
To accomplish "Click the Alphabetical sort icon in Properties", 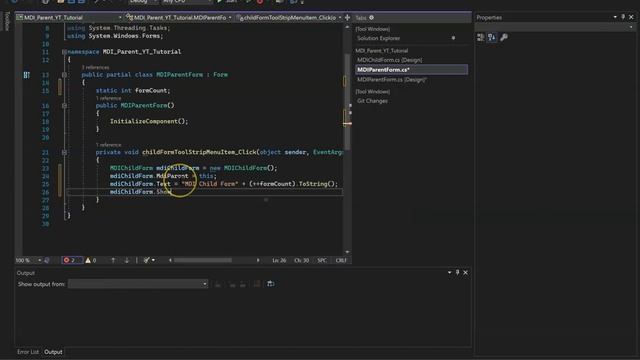I will click(492, 38).
